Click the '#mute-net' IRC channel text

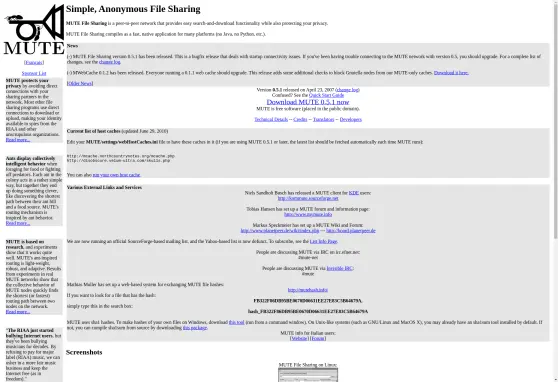point(308,257)
